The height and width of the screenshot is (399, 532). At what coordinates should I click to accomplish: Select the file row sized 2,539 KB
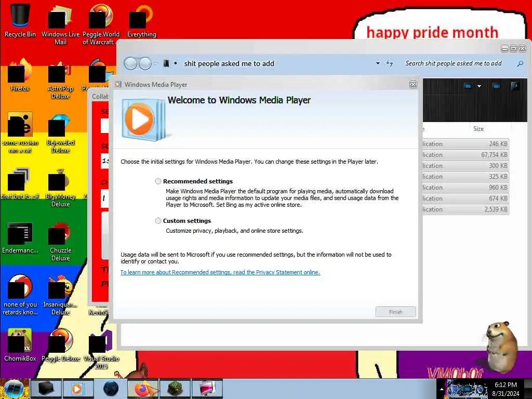point(465,209)
